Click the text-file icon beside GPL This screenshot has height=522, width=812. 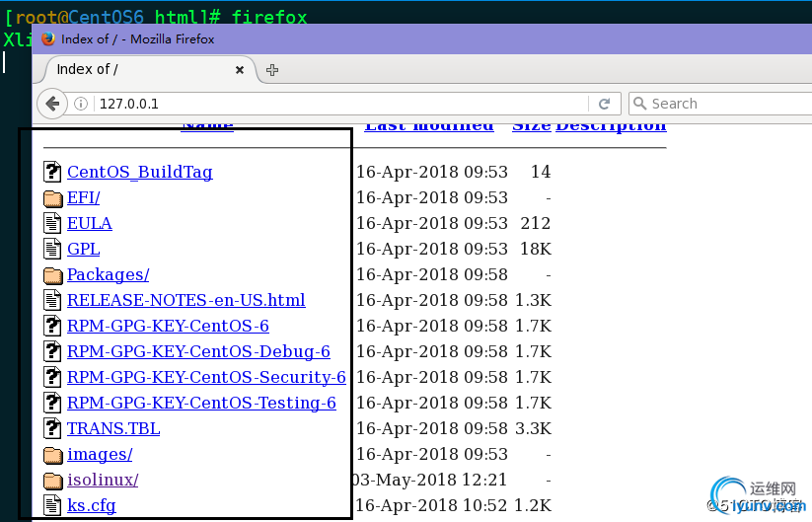(x=52, y=249)
